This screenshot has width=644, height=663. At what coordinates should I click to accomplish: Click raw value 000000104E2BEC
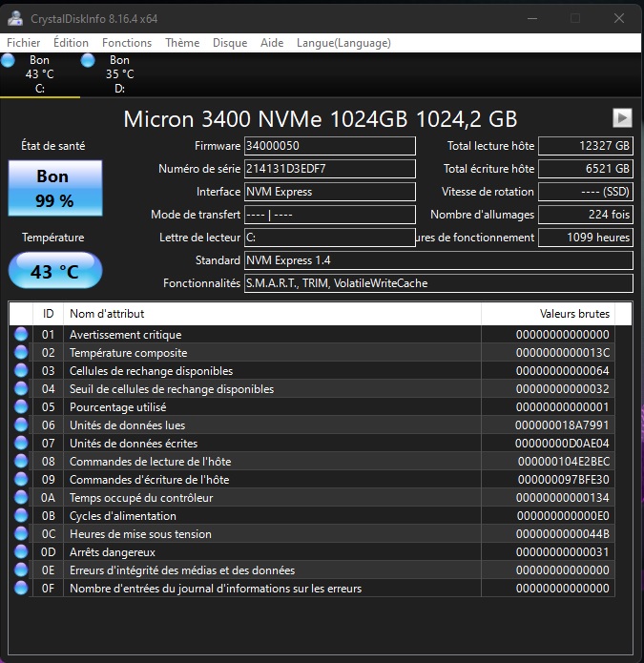click(564, 462)
